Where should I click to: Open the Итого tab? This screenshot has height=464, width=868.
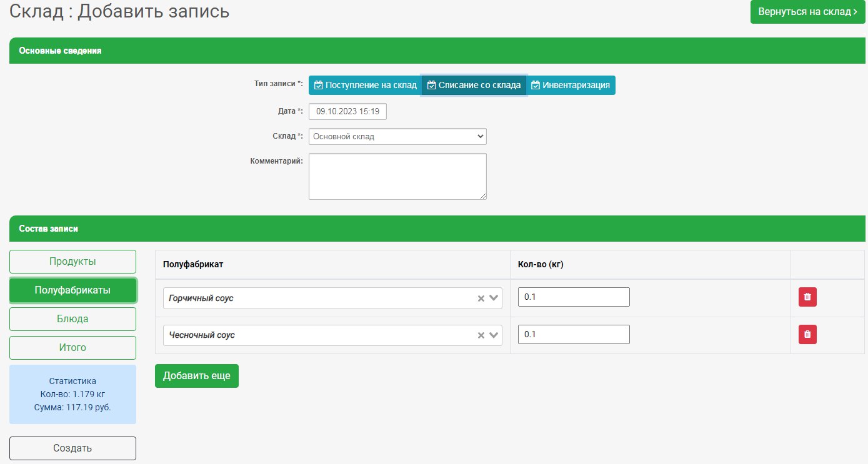tap(72, 348)
